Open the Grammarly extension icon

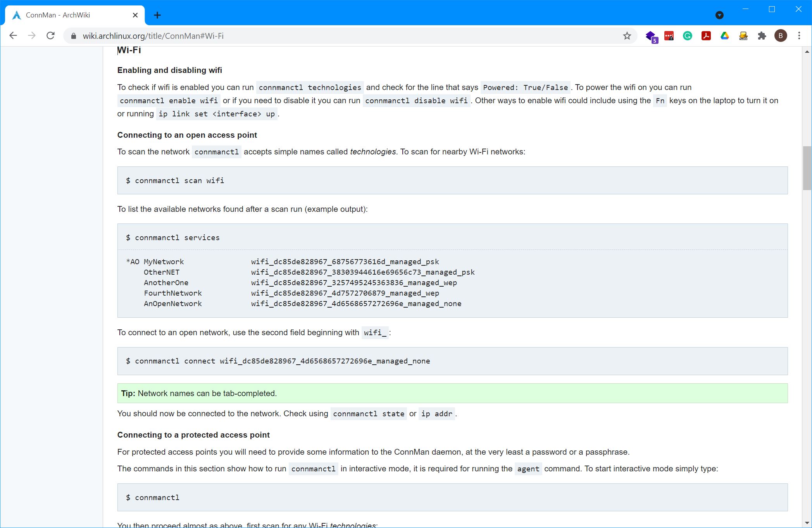(x=688, y=36)
